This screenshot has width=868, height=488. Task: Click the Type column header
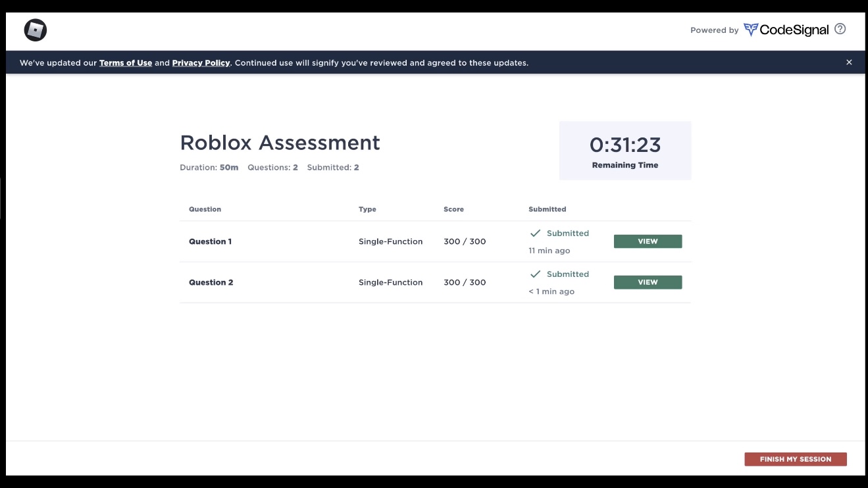367,209
